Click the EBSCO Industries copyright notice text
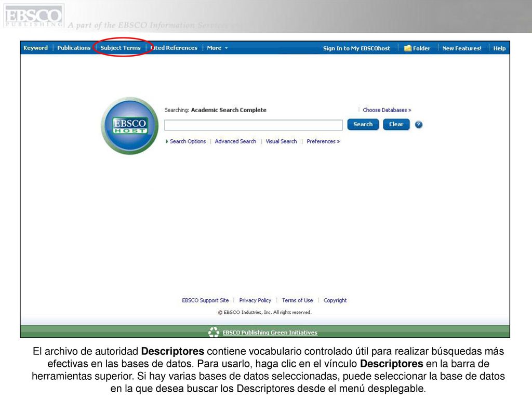 click(x=264, y=312)
